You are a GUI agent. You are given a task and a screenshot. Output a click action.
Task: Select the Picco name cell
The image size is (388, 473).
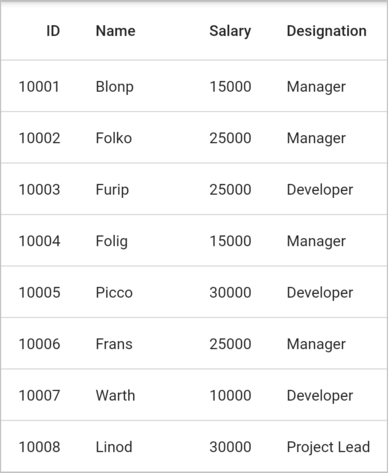[x=114, y=293]
